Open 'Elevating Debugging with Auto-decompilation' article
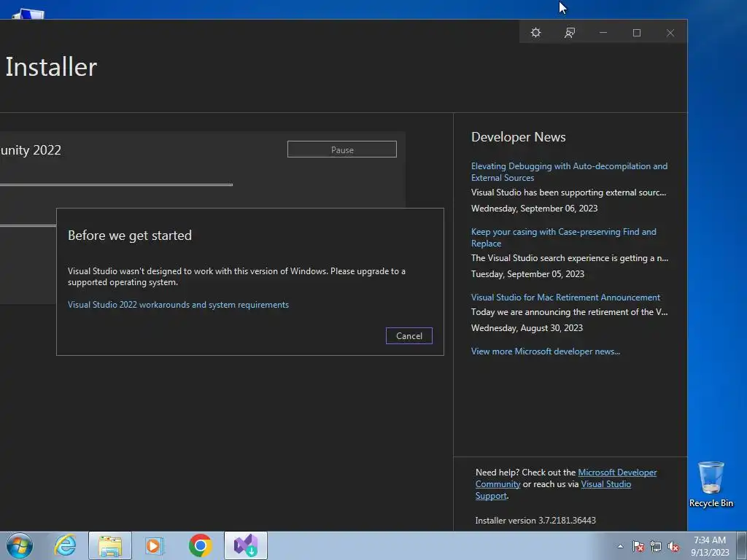747x560 pixels. click(x=569, y=172)
